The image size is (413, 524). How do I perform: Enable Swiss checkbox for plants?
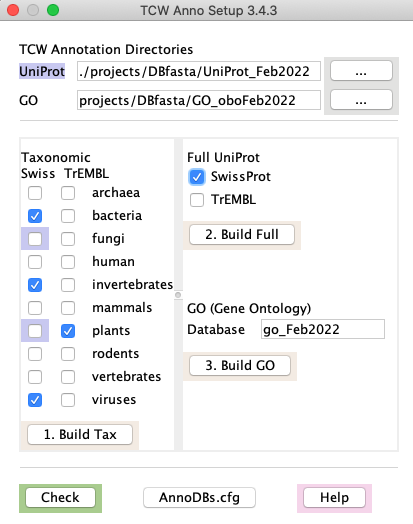coord(35,331)
